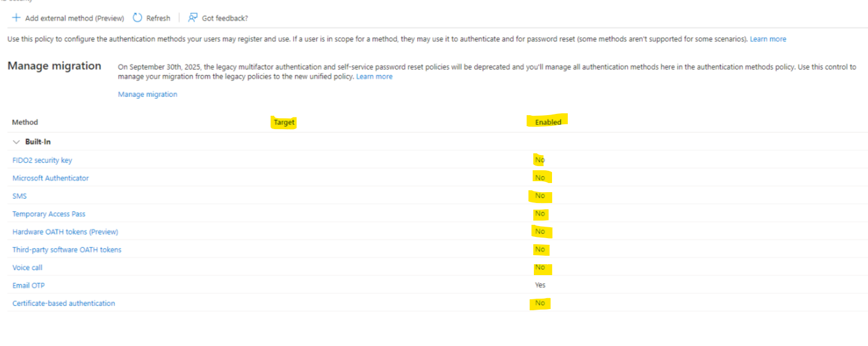Open Third-party software OATH tokens method
Viewport: 868px width, 346px height.
(x=67, y=250)
